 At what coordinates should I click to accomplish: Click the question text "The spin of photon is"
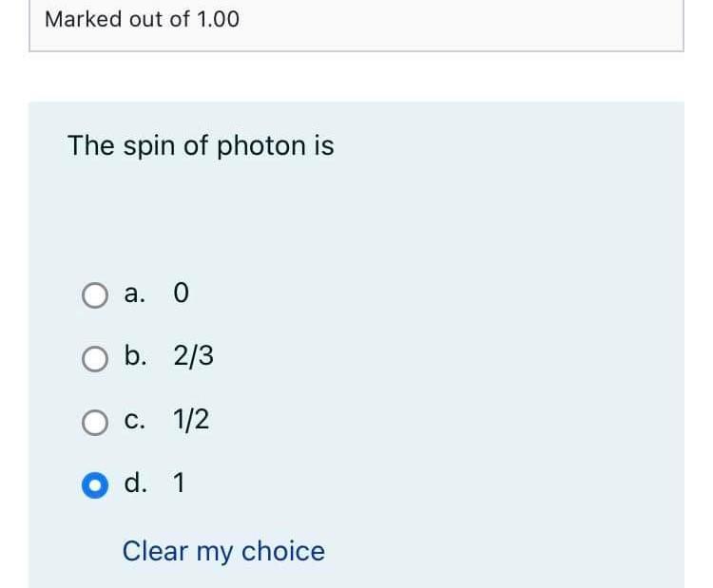(201, 146)
